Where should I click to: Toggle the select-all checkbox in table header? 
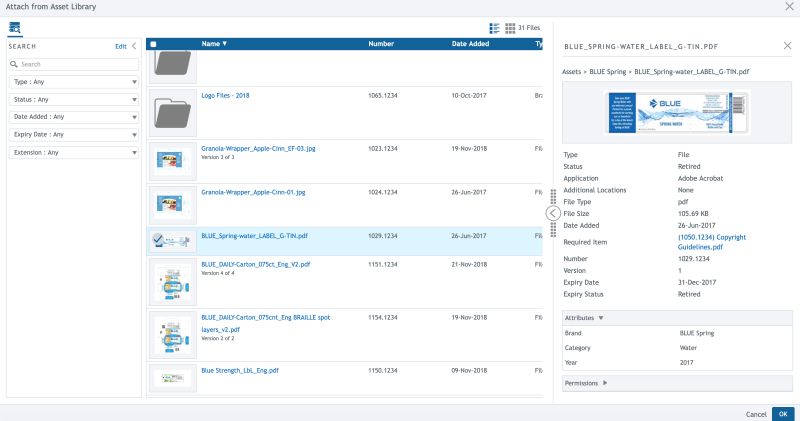[x=153, y=44]
